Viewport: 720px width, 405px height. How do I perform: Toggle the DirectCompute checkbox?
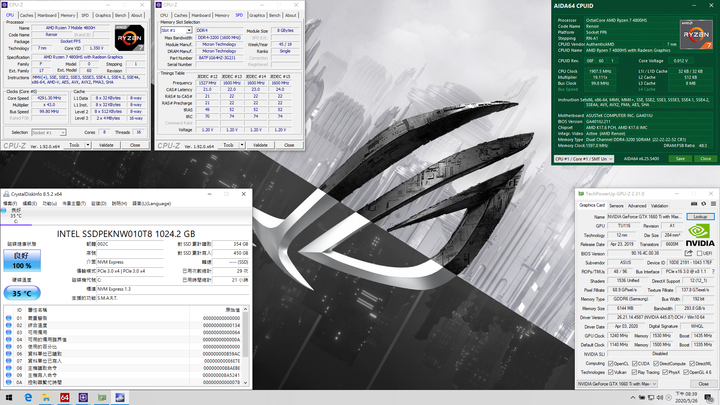pyautogui.click(x=656, y=364)
